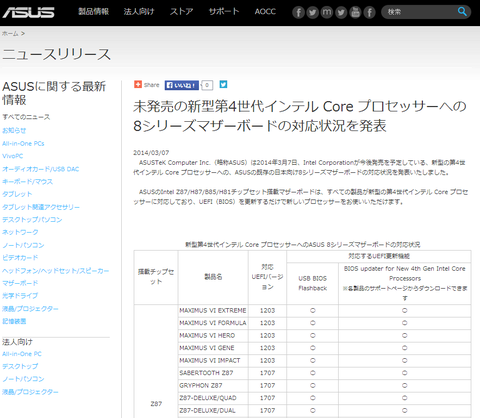This screenshot has width=480, height=418.
Task: Open ノートパソコン link under sidebar 法人向け heading
Action: pyautogui.click(x=23, y=379)
